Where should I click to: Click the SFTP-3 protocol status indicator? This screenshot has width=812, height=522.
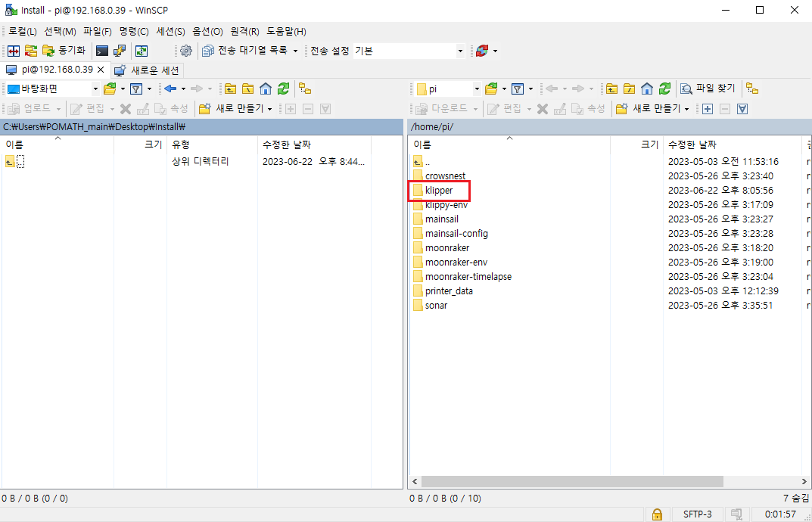tap(697, 514)
